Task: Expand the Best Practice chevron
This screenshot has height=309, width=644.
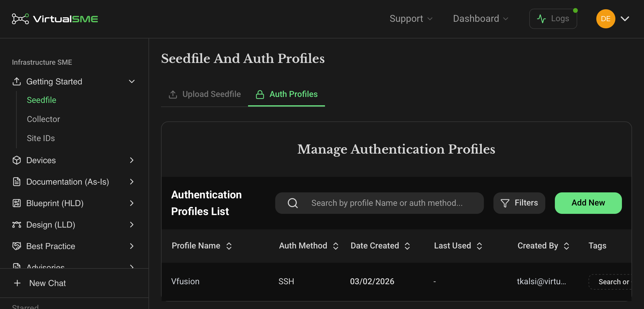Action: 132,246
